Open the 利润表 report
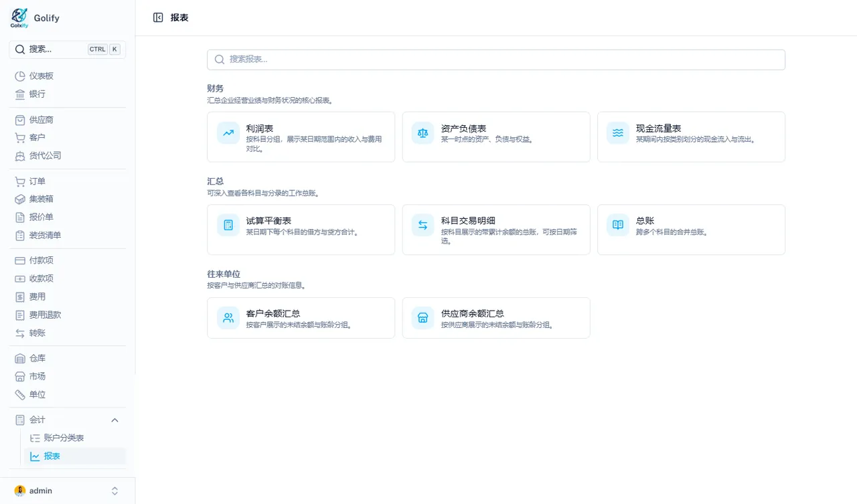 [301, 137]
